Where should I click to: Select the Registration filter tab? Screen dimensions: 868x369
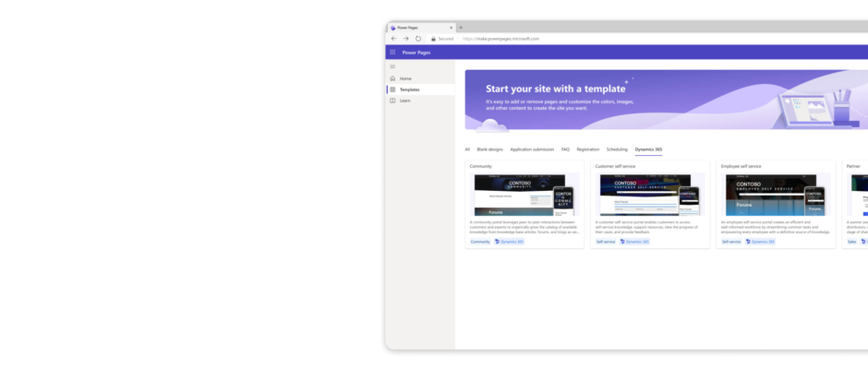[x=588, y=149]
